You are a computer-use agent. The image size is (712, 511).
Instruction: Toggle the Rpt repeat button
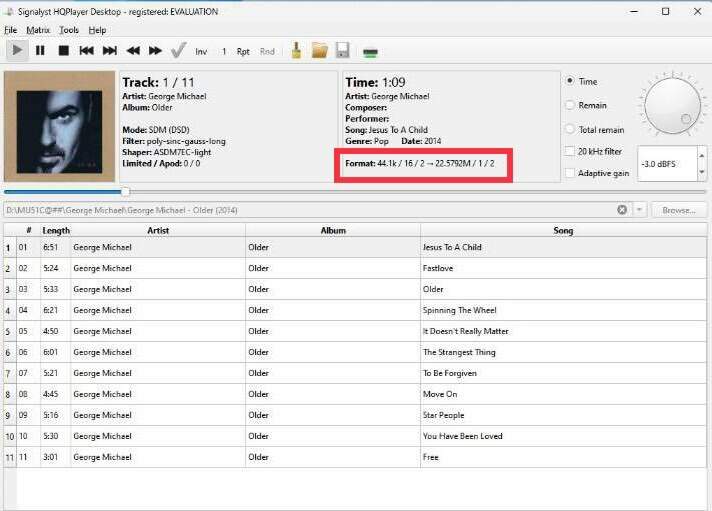tap(243, 52)
